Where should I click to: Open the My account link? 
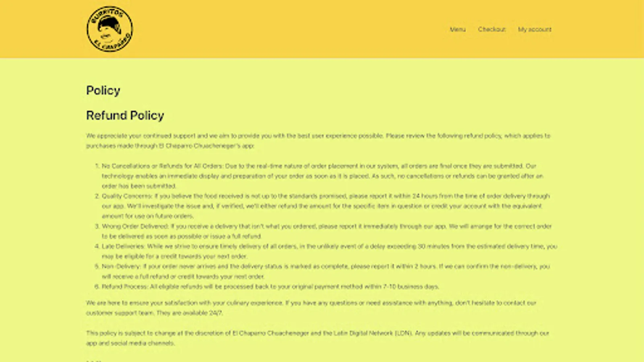coord(535,29)
